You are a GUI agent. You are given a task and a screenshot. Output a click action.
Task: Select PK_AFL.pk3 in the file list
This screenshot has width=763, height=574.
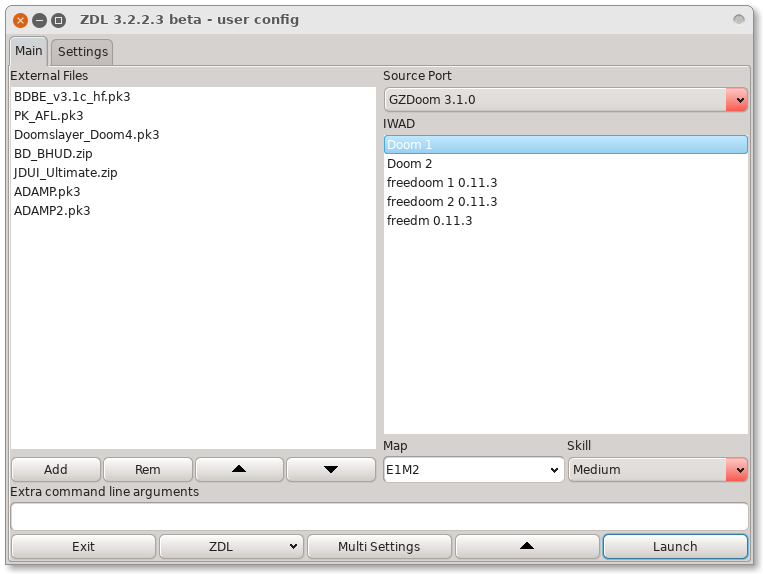pyautogui.click(x=193, y=115)
